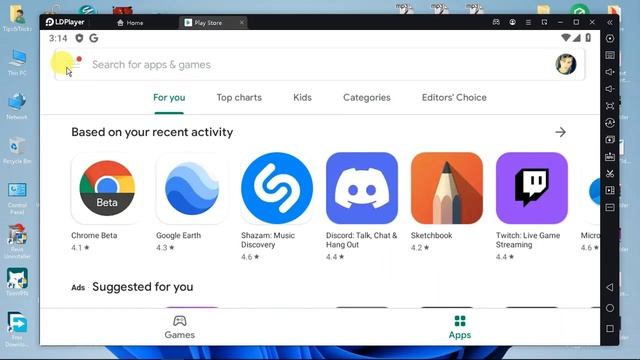Viewport: 640px width, 360px height.
Task: Switch to the Games bottom tab
Action: 180,327
